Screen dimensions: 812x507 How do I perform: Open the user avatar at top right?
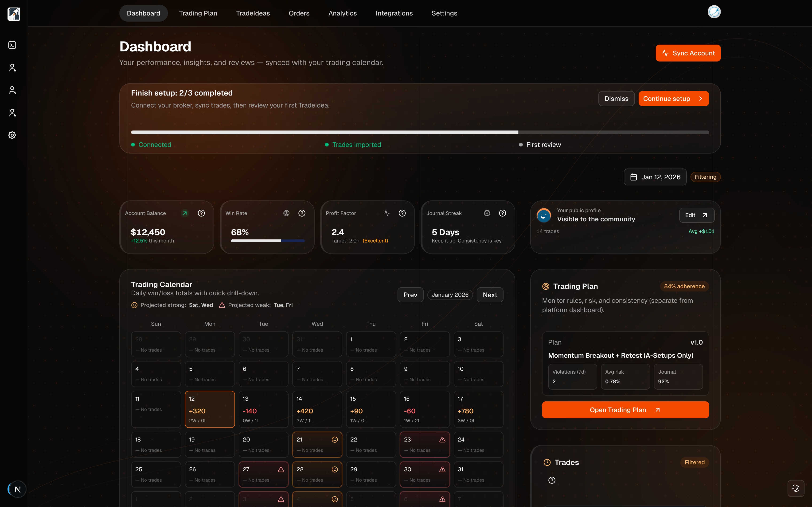714,12
